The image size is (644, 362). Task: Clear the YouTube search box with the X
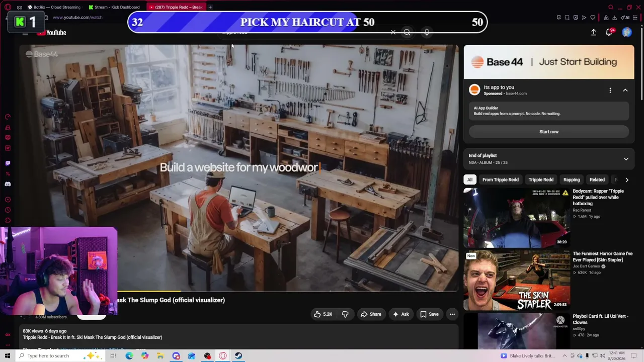(x=393, y=33)
